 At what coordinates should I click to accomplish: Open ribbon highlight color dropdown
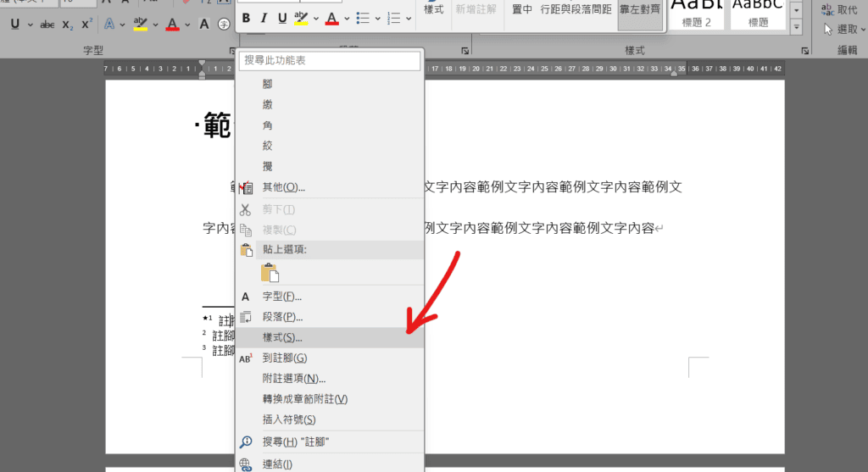pyautogui.click(x=156, y=25)
